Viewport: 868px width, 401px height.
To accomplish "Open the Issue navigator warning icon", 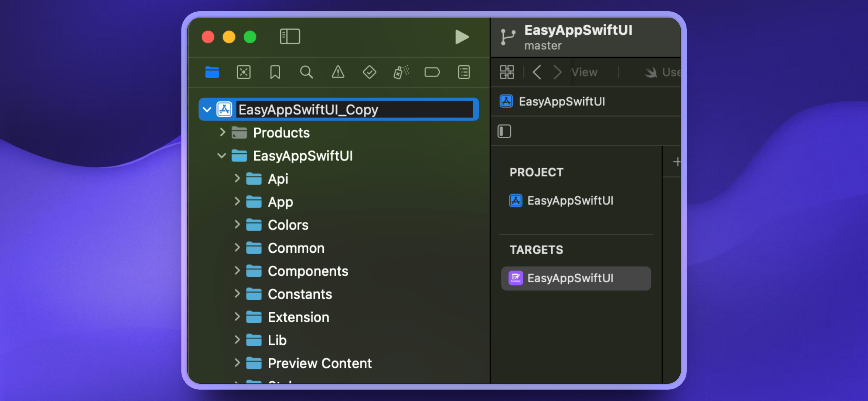I will [338, 72].
